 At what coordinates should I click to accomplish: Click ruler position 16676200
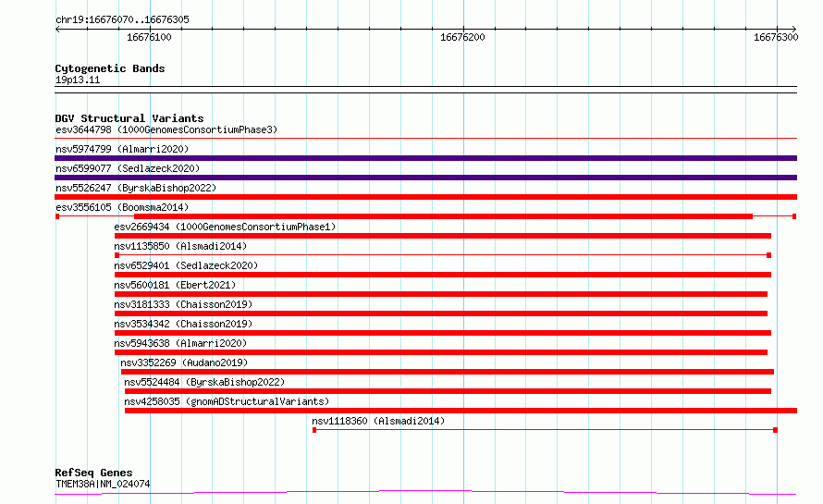462,37
